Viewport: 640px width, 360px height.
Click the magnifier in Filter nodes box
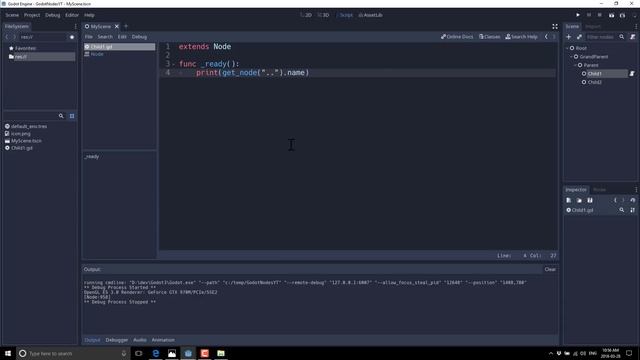(622, 37)
